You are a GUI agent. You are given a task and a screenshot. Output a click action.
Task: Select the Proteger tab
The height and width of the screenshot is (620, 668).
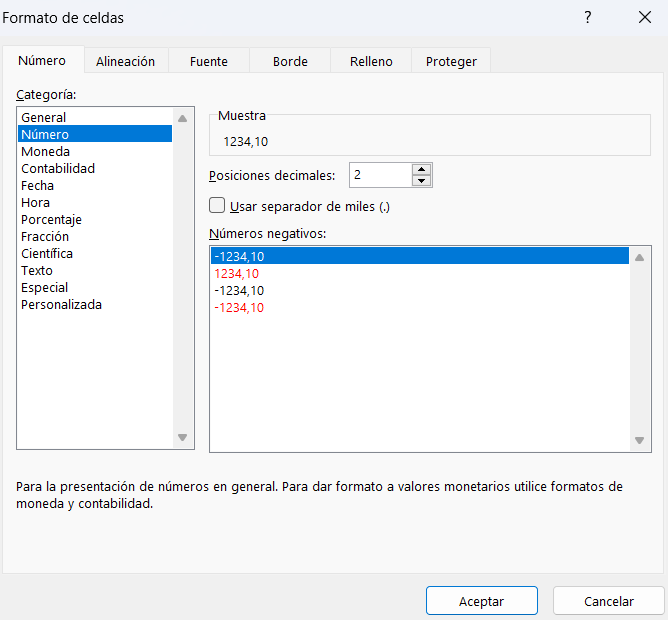pos(451,61)
